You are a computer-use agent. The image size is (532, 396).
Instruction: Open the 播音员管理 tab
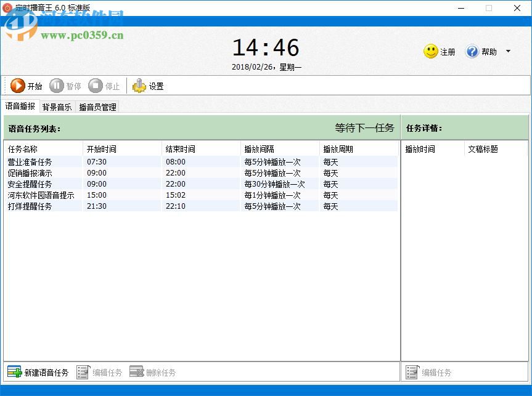[x=98, y=106]
